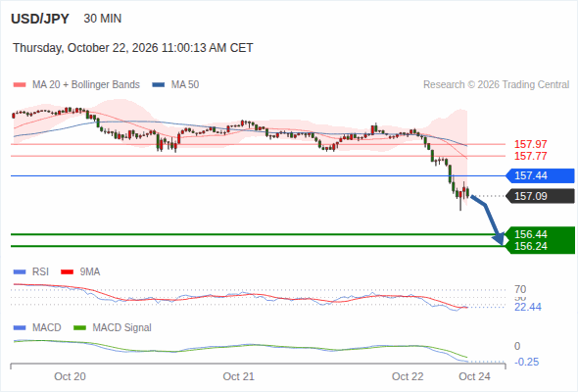Click the 30 MIN timeframe label
Viewport: 578px width, 392px height.
pyautogui.click(x=103, y=19)
